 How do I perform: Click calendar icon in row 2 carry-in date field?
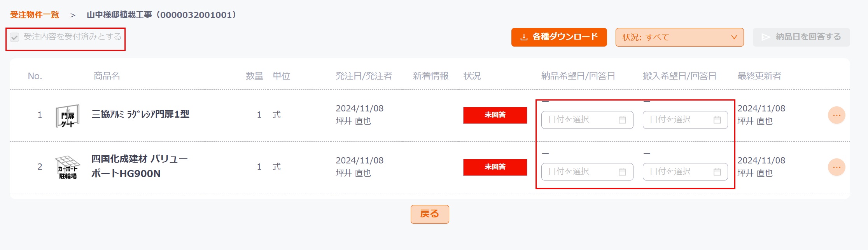click(x=717, y=172)
